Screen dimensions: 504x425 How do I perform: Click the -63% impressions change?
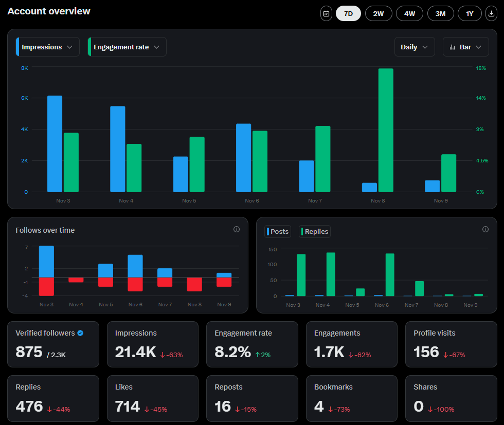pos(172,355)
